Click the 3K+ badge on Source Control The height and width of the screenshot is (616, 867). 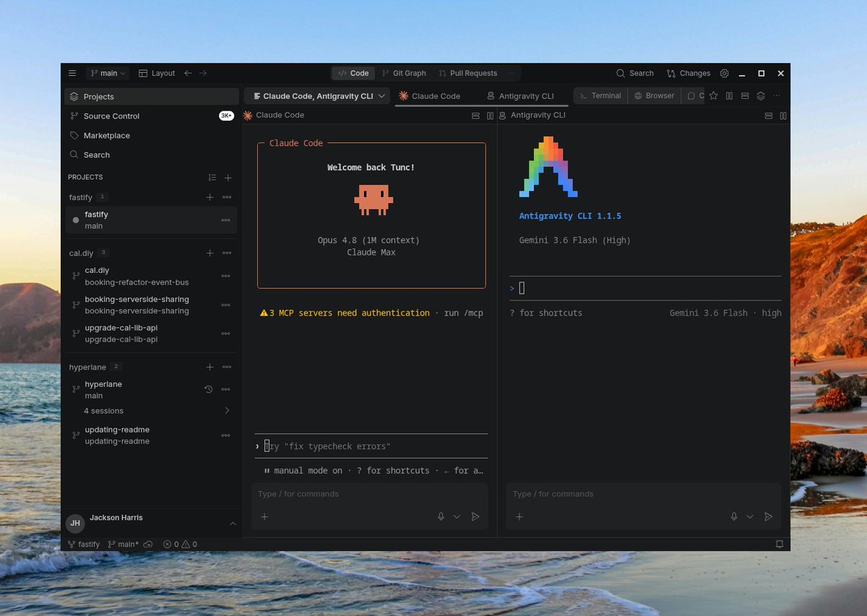click(x=226, y=116)
